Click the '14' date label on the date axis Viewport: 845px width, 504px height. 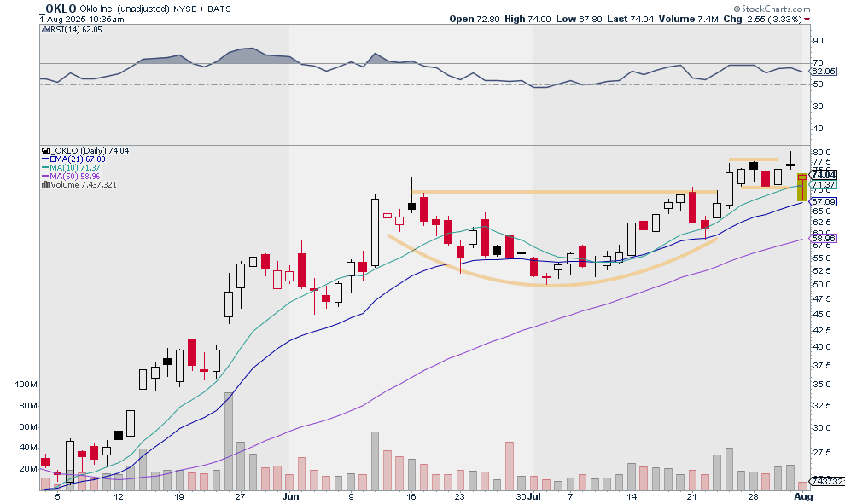631,497
